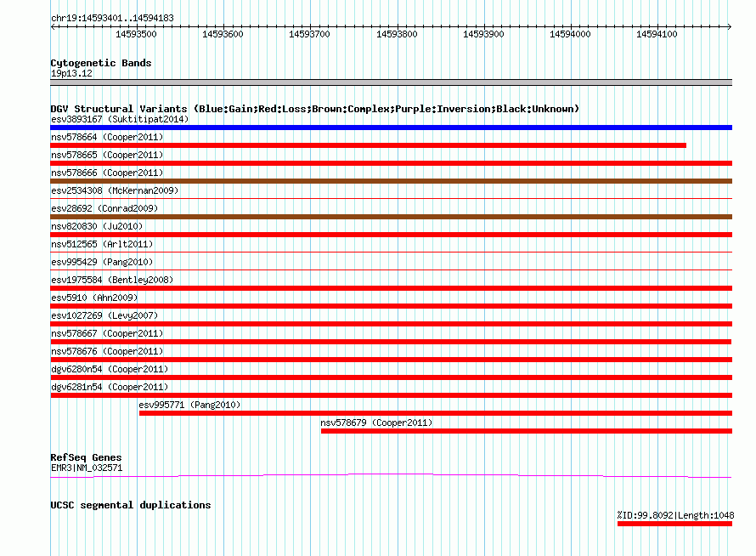Click ruler position 14594100

click(x=657, y=34)
